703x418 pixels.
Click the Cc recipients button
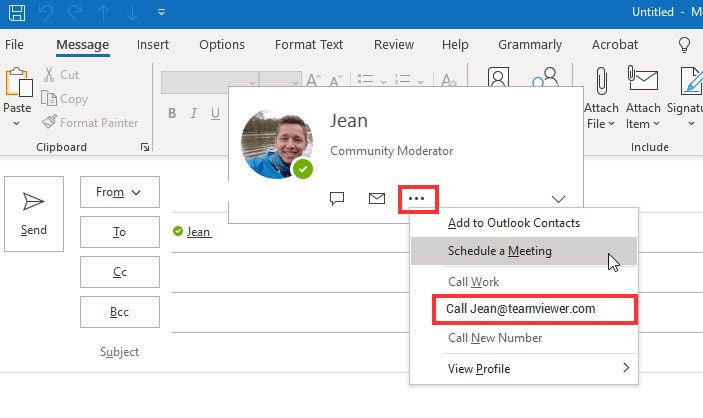click(120, 272)
